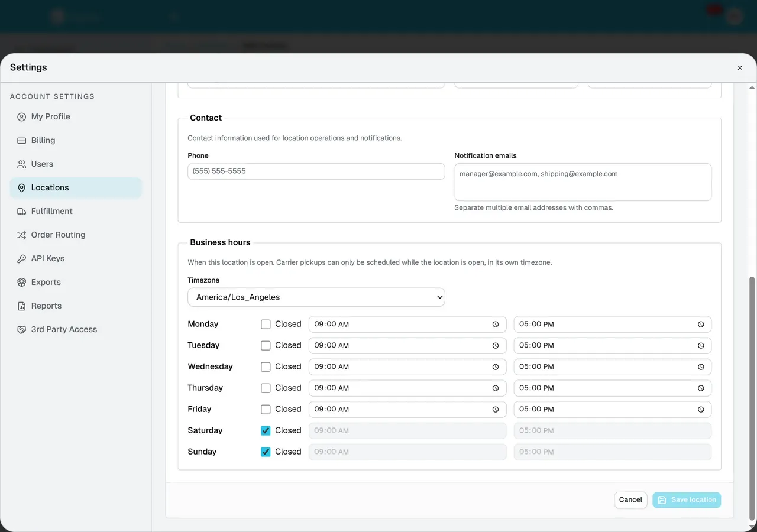Click the Exports box icon
Viewport: 757px width, 532px height.
coord(22,283)
